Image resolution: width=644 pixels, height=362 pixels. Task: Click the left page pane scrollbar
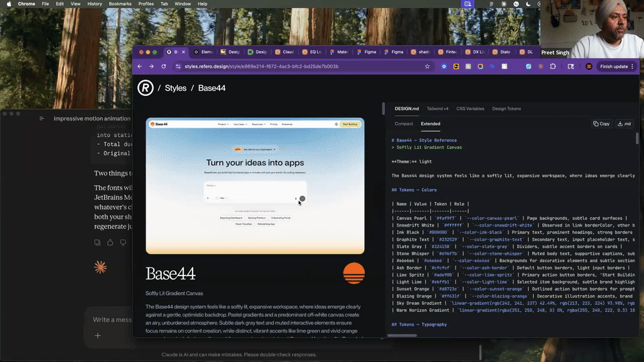tap(383, 109)
